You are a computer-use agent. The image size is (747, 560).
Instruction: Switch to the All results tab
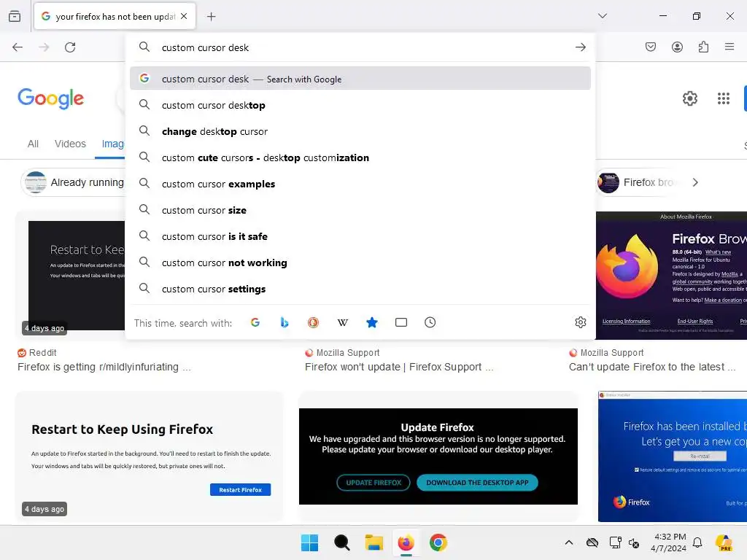tap(33, 144)
